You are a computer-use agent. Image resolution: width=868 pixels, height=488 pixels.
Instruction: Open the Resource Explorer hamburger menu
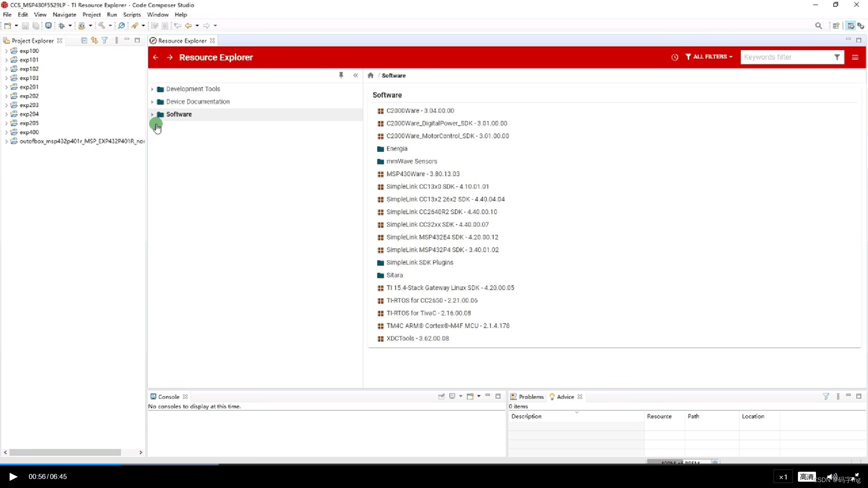pos(855,57)
